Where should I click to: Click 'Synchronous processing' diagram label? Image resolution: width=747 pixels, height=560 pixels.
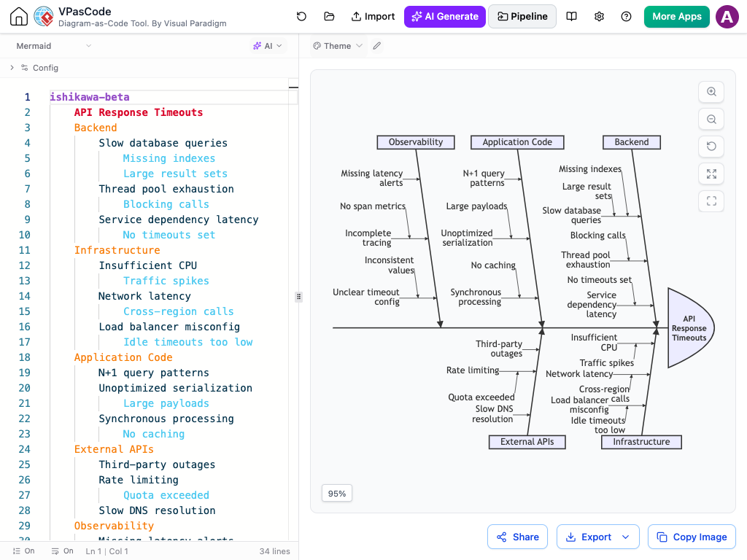pos(476,297)
